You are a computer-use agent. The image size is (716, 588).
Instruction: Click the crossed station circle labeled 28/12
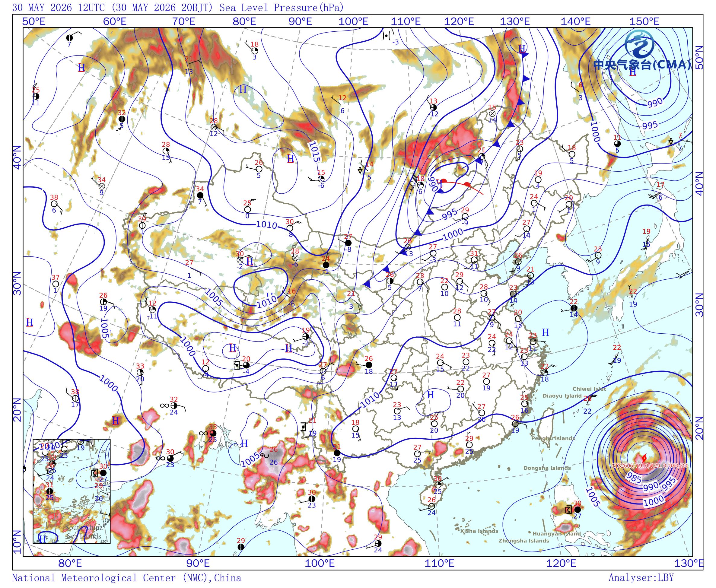(213, 127)
